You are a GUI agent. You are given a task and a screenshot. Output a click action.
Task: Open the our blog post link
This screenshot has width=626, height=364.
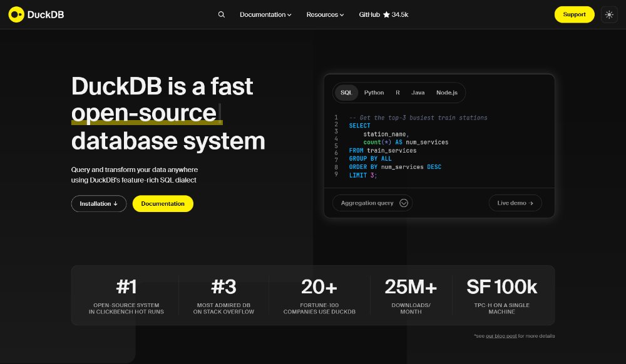501,336
